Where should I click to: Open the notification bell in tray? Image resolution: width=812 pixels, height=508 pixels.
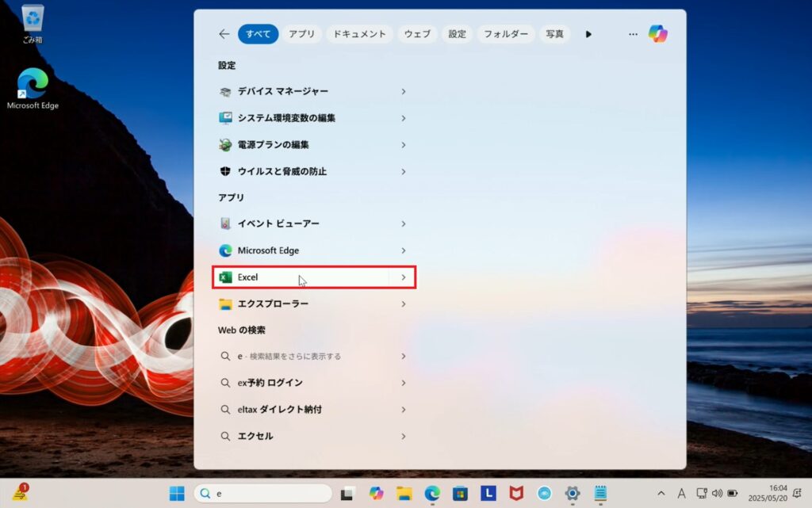(x=798, y=493)
